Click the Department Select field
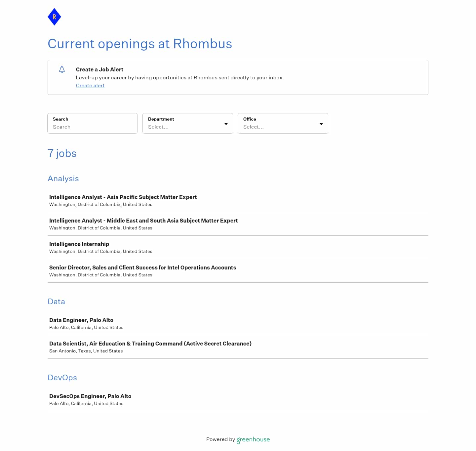The width and height of the screenshot is (476, 451). (183, 127)
